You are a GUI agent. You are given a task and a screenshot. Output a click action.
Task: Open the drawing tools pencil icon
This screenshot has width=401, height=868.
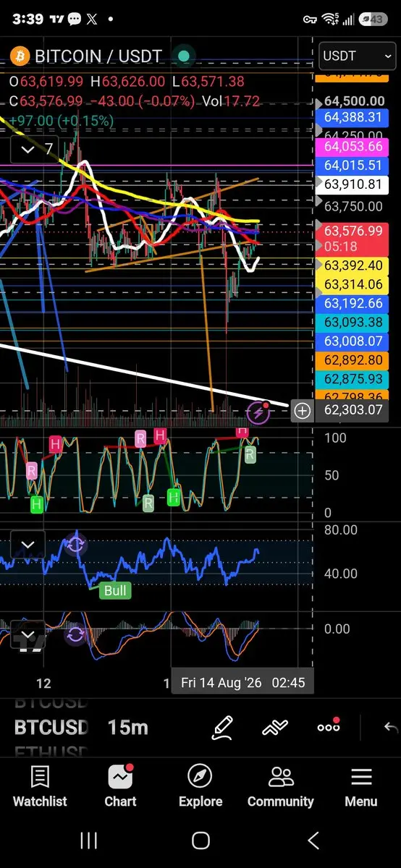click(x=223, y=726)
